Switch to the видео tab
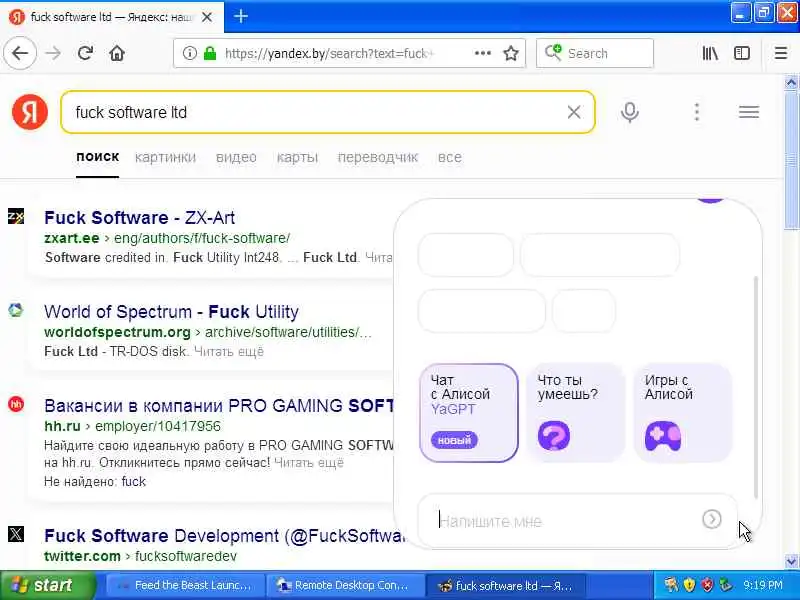Image resolution: width=800 pixels, height=600 pixels. (x=236, y=157)
